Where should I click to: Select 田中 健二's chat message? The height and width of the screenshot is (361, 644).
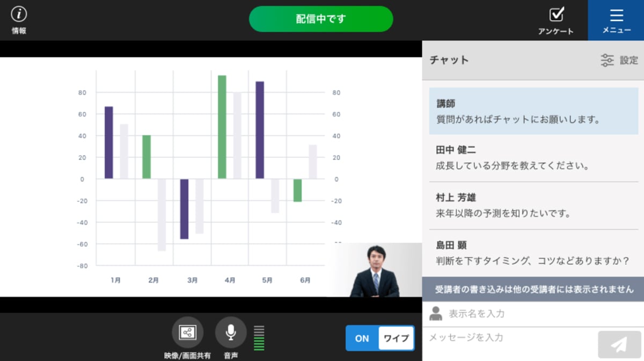click(x=533, y=158)
